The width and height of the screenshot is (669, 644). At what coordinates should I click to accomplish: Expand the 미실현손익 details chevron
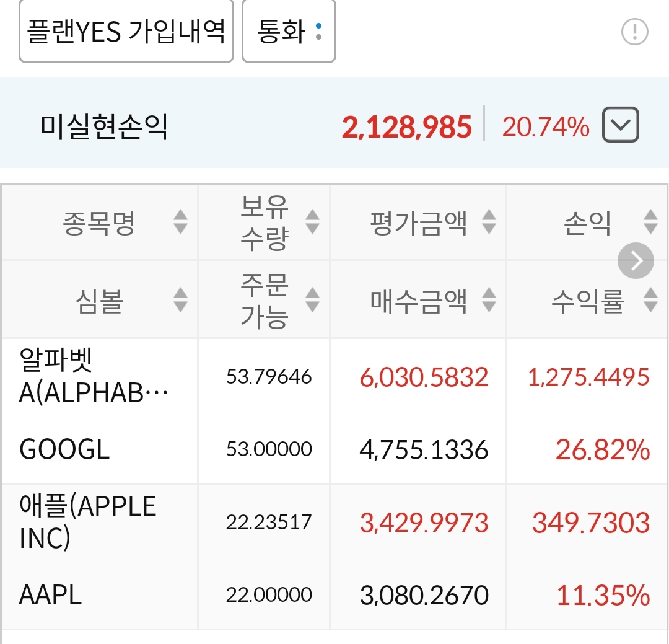click(620, 125)
